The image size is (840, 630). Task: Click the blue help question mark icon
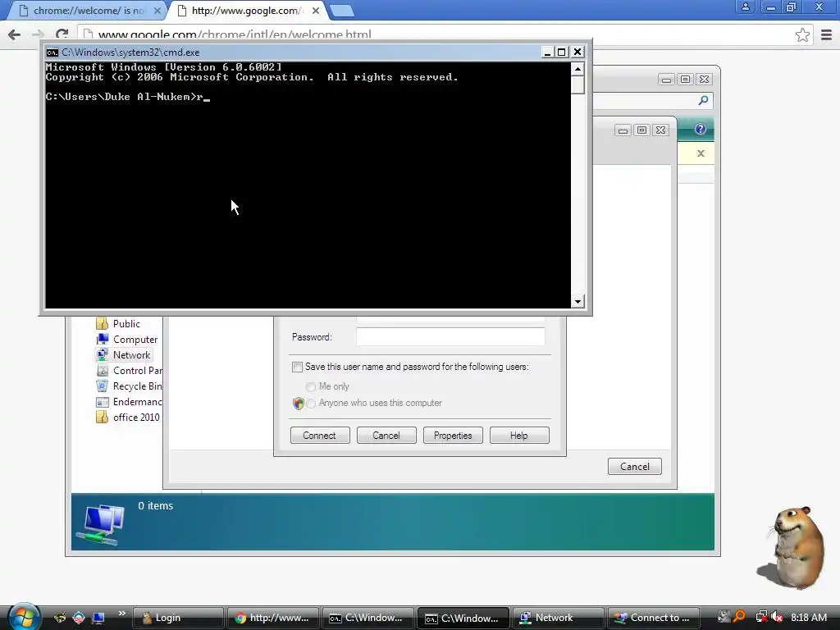click(701, 129)
